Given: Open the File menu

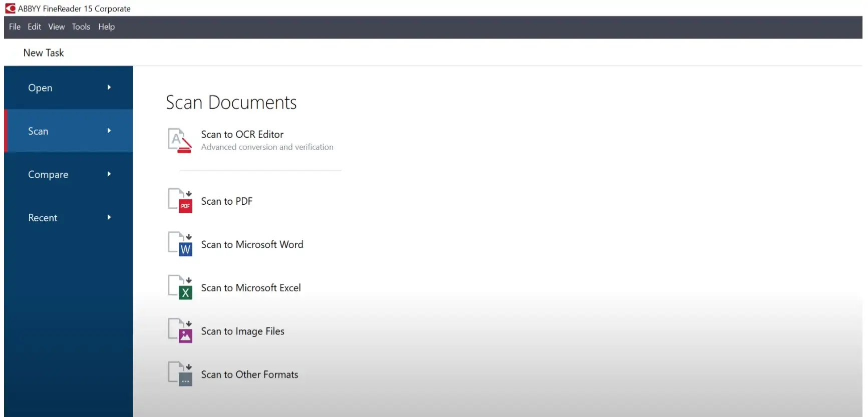Looking at the screenshot, I should 15,27.
